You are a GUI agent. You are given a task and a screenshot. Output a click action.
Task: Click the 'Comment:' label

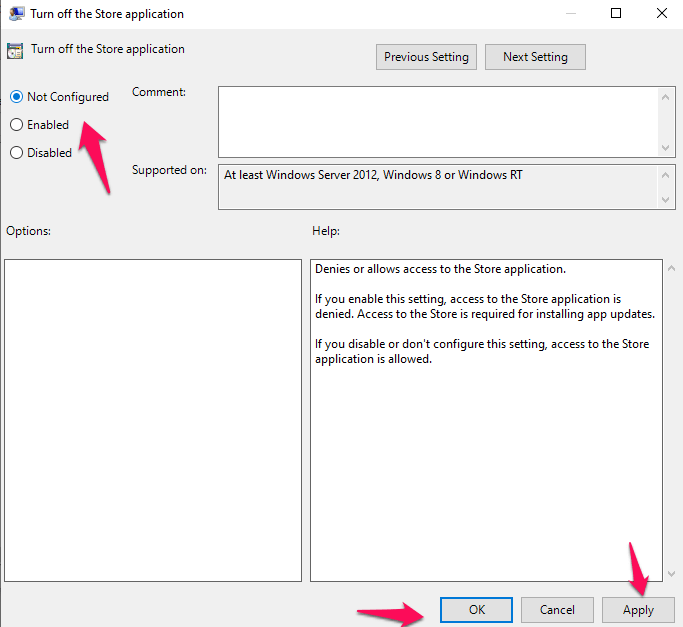pyautogui.click(x=159, y=92)
